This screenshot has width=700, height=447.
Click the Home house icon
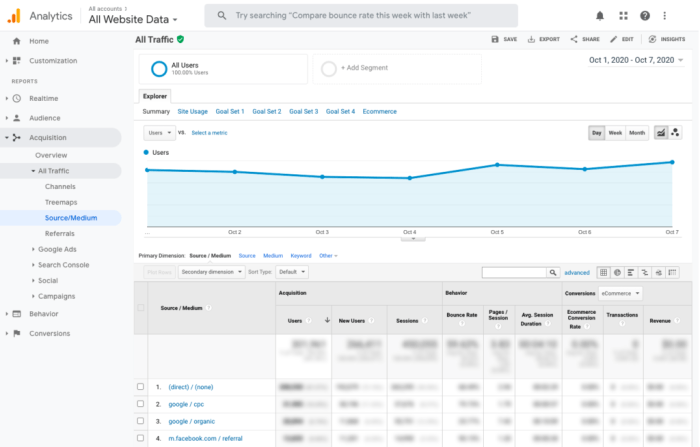[17, 41]
